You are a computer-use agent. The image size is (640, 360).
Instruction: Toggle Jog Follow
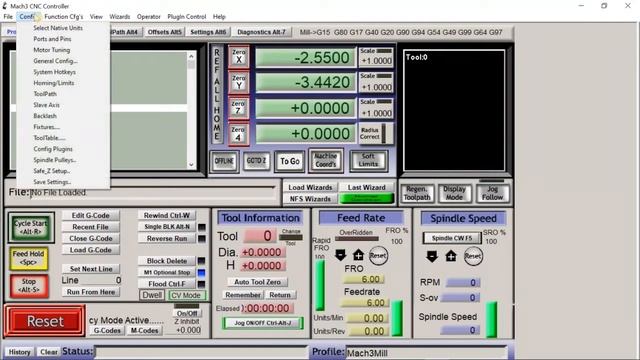click(493, 193)
